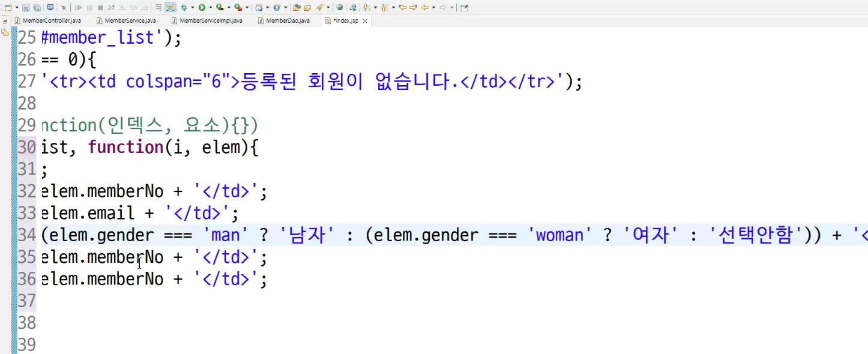Expand the Previous Annotation dropdown arrow
Screen dimensions: 868x354
[394, 8]
